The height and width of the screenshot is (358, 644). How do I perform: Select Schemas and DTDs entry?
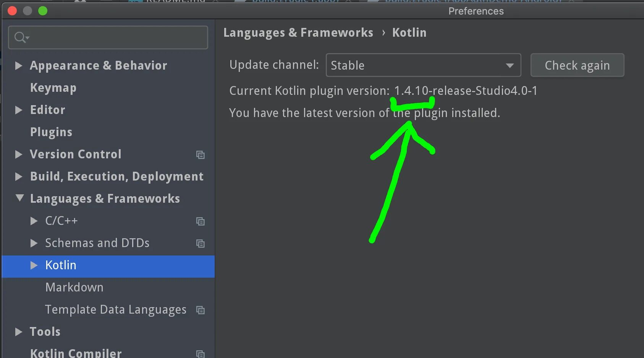(97, 243)
